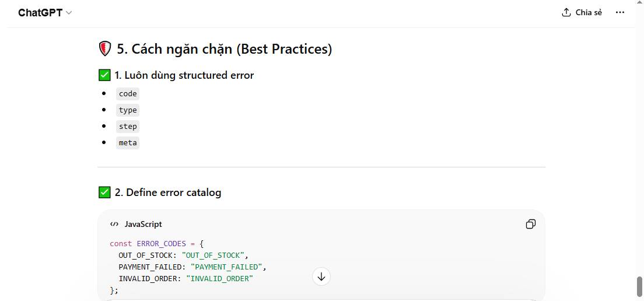The image size is (644, 301).
Task: Open the three-dot more options menu
Action: (620, 12)
